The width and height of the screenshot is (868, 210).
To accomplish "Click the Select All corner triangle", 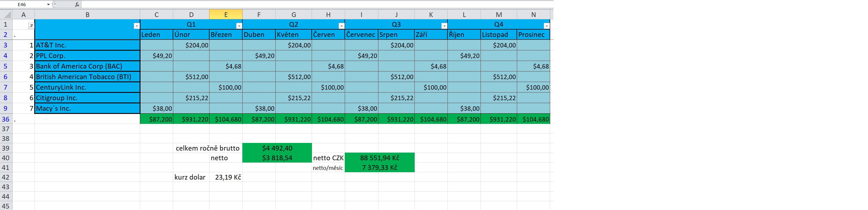I will tap(6, 14).
